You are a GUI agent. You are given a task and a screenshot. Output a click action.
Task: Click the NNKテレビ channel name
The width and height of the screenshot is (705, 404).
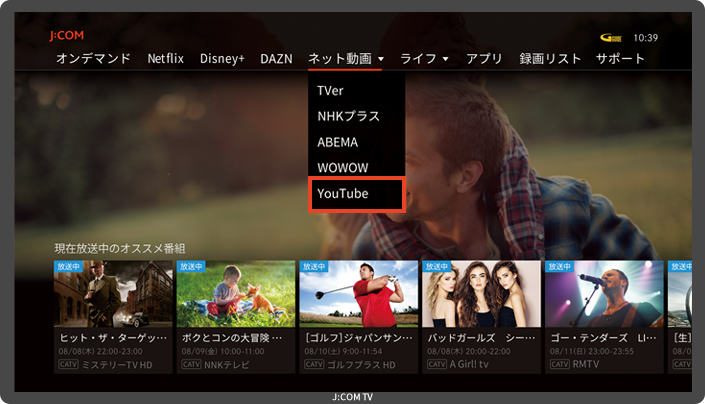pos(227,365)
